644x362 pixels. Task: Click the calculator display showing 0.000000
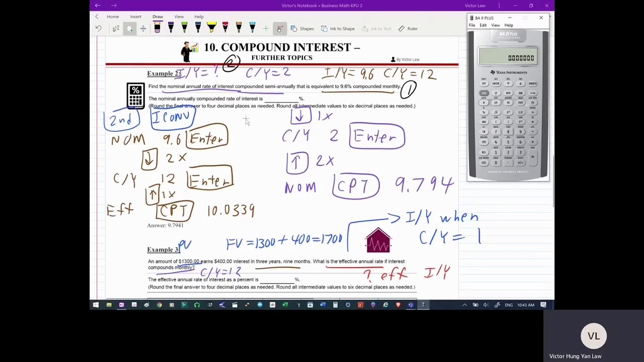point(508,56)
